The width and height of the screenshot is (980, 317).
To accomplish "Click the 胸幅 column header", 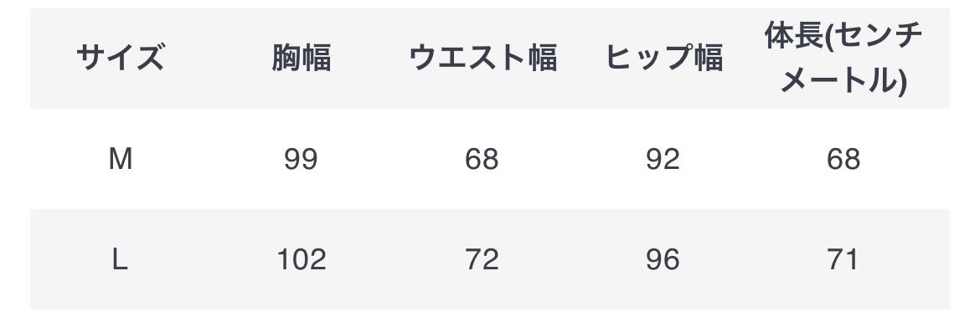I will pos(301,58).
